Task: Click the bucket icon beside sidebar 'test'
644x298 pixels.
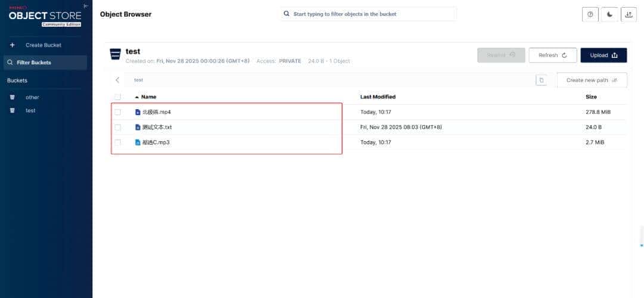Action: point(13,110)
